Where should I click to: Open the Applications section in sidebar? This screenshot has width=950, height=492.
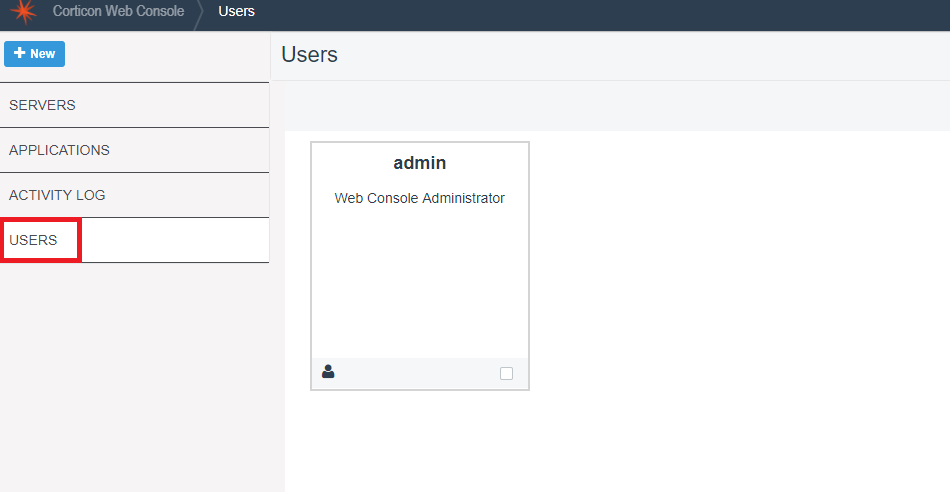(135, 150)
